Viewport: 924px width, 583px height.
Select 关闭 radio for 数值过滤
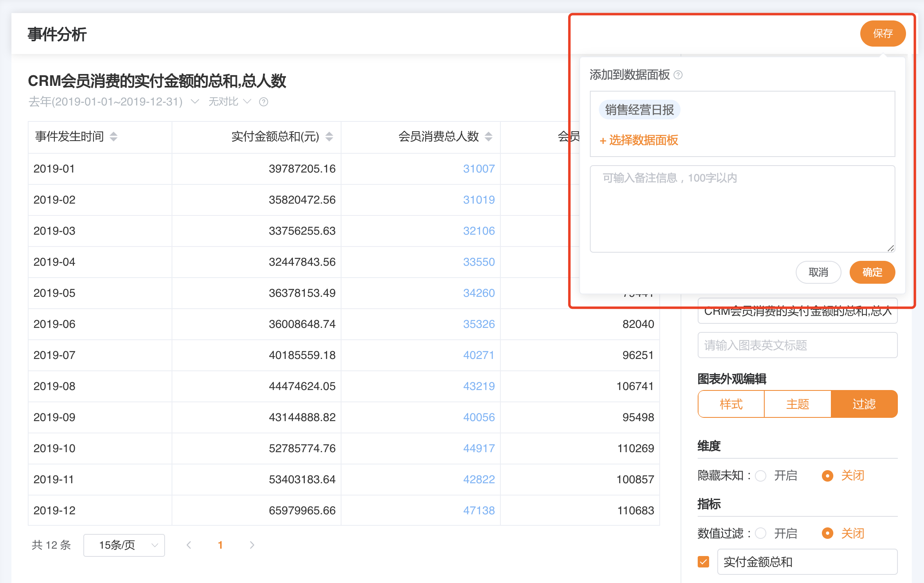827,534
